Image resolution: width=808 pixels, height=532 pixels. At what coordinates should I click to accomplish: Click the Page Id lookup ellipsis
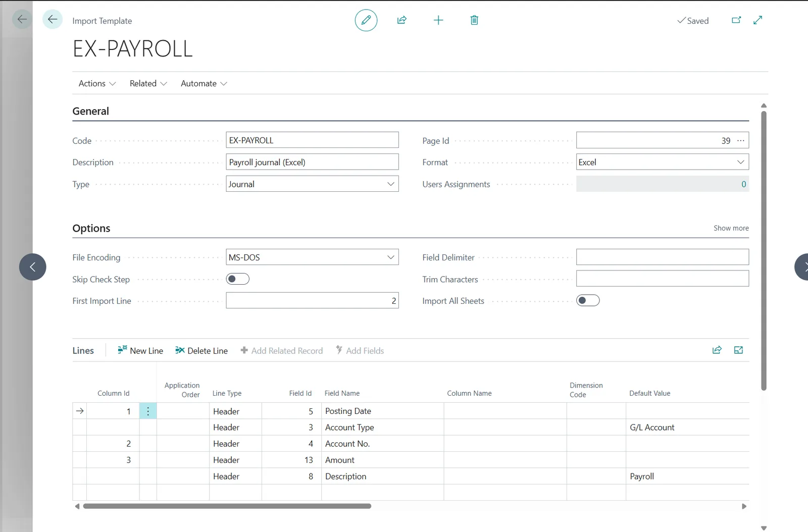coord(741,141)
